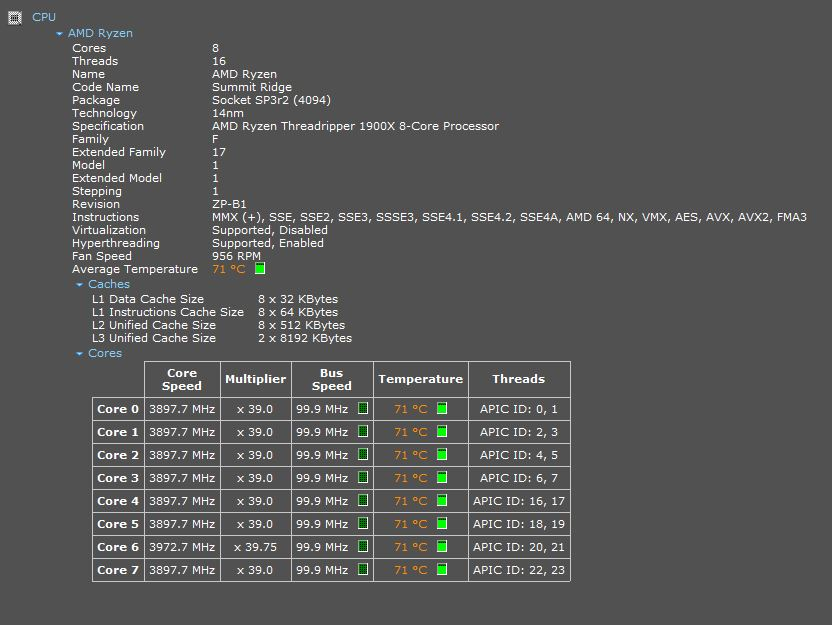Click the Core 3 temperature 71 °C value

tap(411, 478)
